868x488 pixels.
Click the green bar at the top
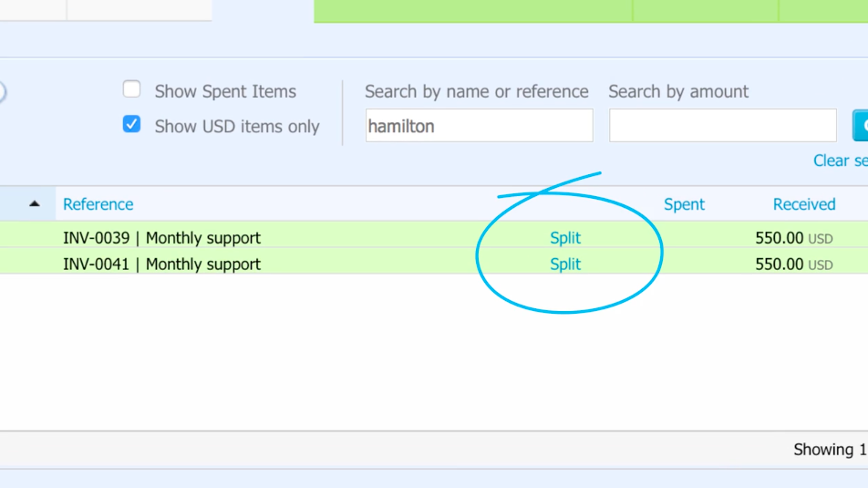point(591,11)
